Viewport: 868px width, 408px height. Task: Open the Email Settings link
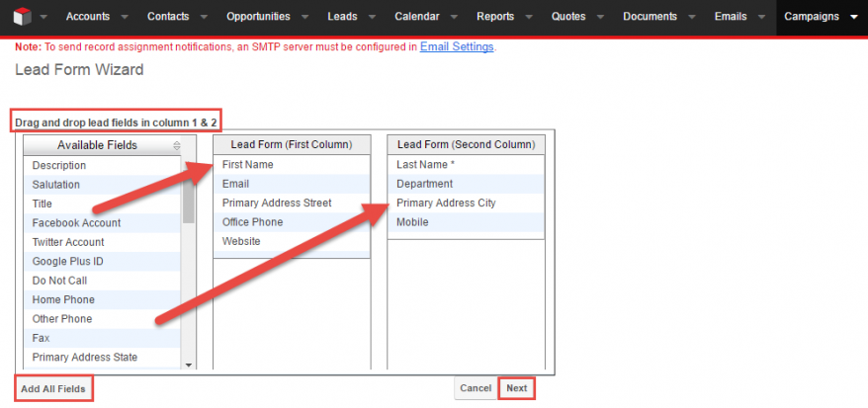457,46
